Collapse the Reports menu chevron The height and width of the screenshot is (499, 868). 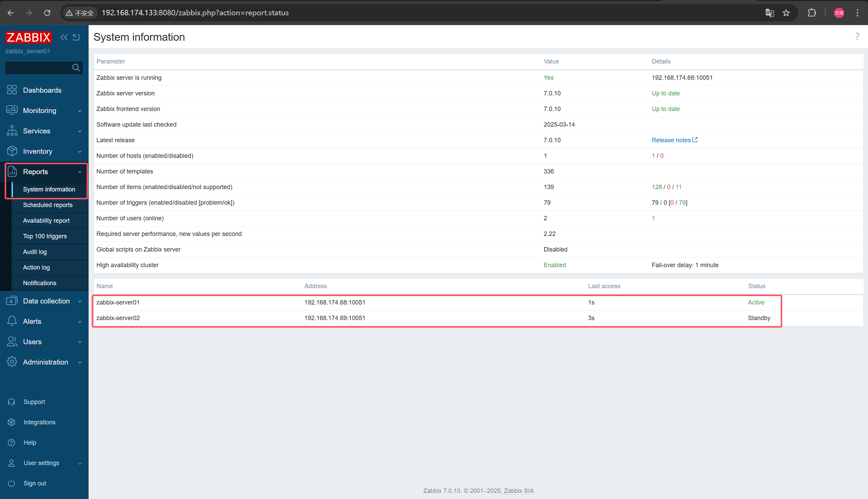point(80,172)
